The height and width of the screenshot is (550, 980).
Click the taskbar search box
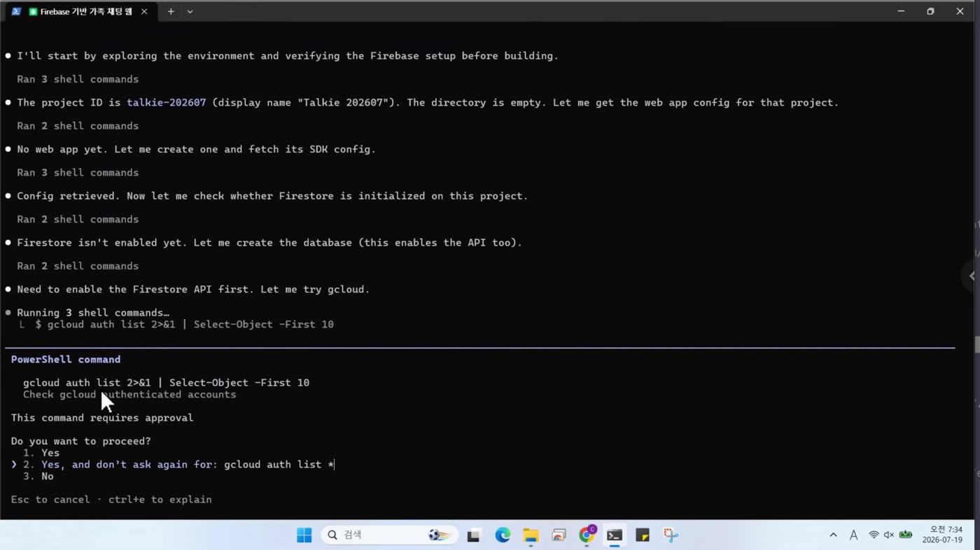(x=389, y=535)
